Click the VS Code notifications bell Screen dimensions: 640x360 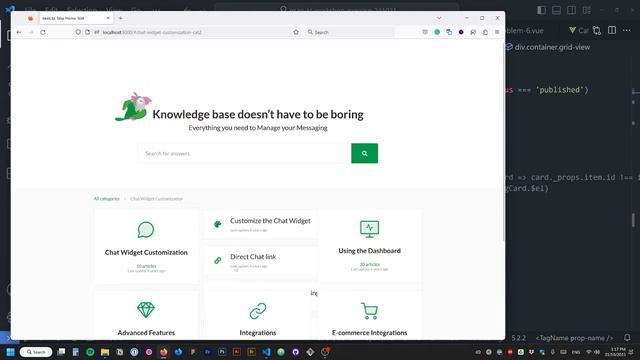627,338
